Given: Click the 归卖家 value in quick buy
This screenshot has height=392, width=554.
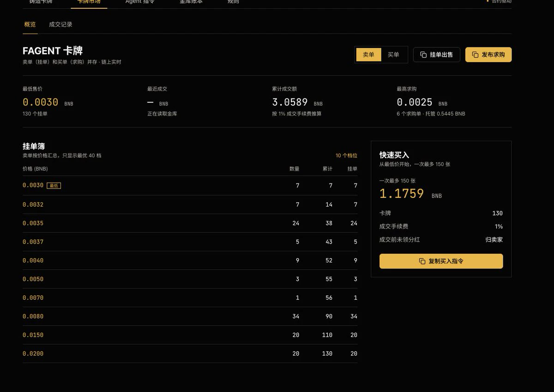Looking at the screenshot, I should point(494,240).
